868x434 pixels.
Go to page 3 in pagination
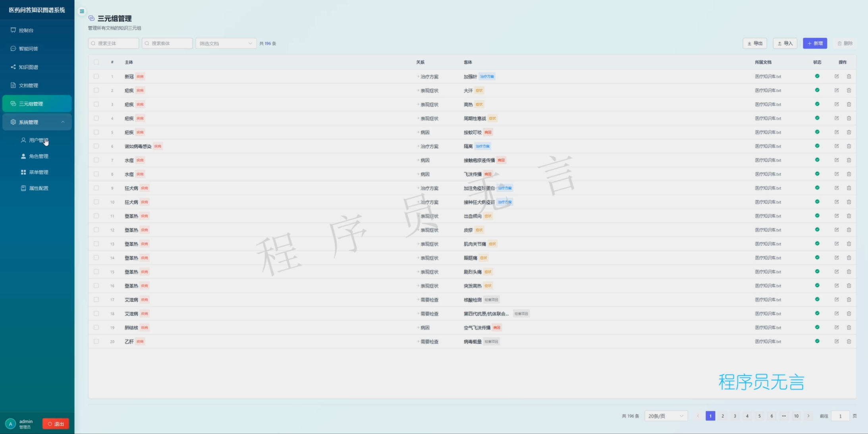point(735,416)
